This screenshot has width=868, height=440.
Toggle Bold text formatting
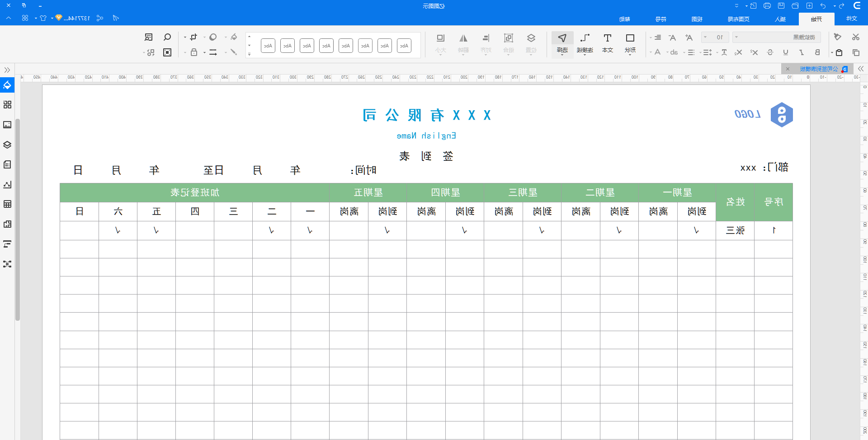817,52
